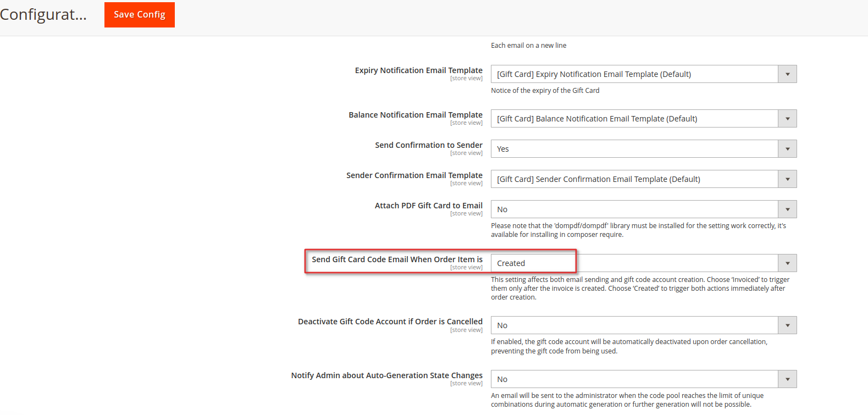Viewport: 868px width, 415px height.
Task: Click the 'Balance Notification Email Template' label
Action: pos(416,115)
